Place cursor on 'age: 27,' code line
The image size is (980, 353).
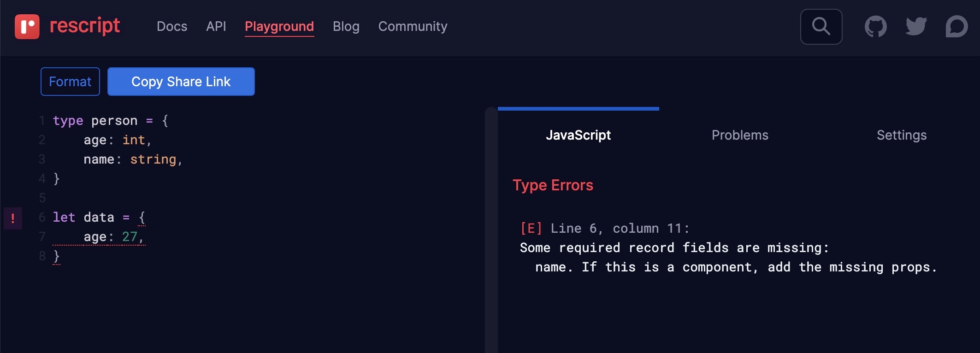[x=113, y=237]
